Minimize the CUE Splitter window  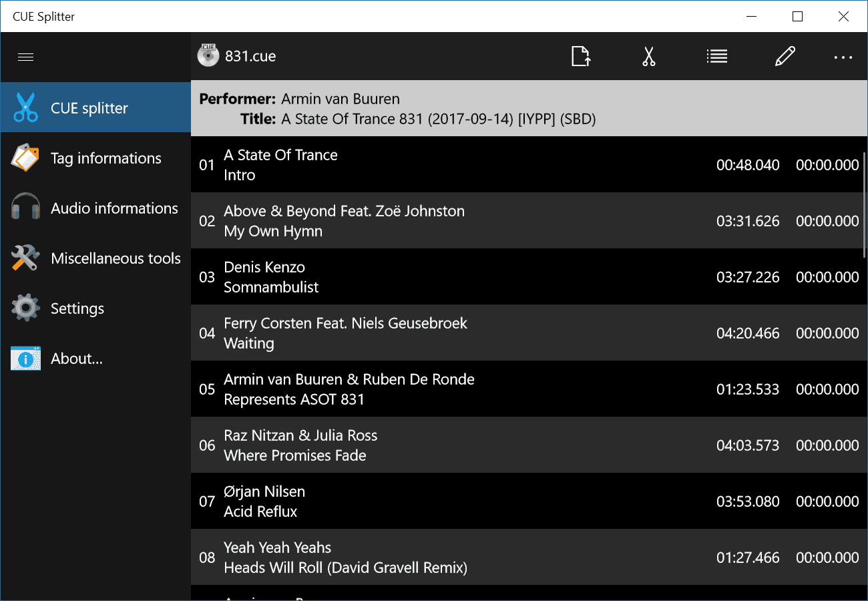click(x=751, y=17)
